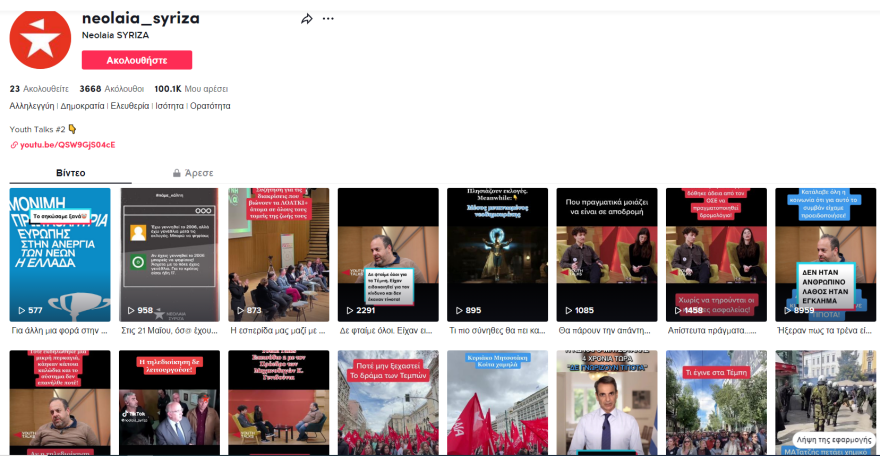Play the Meanwhile video with 895 views
Image resolution: width=880 pixels, height=456 pixels.
497,254
